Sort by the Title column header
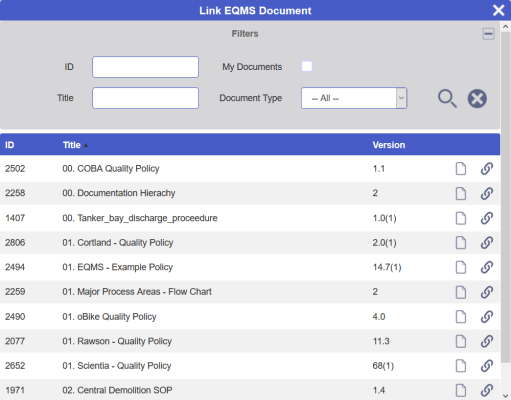 [72, 145]
